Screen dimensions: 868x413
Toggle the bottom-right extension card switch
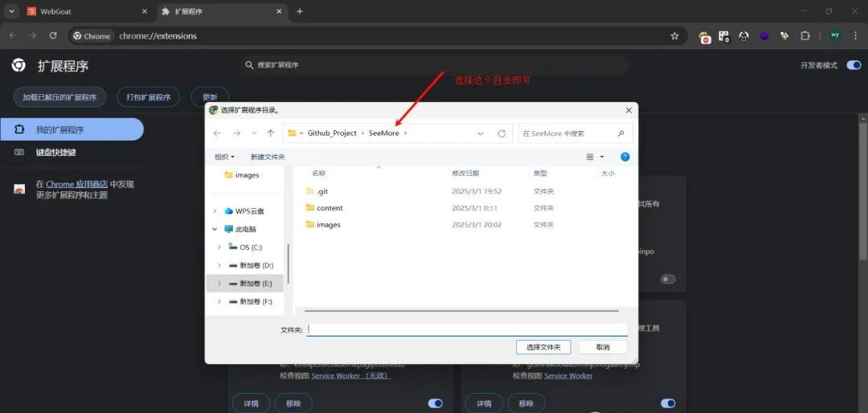[668, 403]
